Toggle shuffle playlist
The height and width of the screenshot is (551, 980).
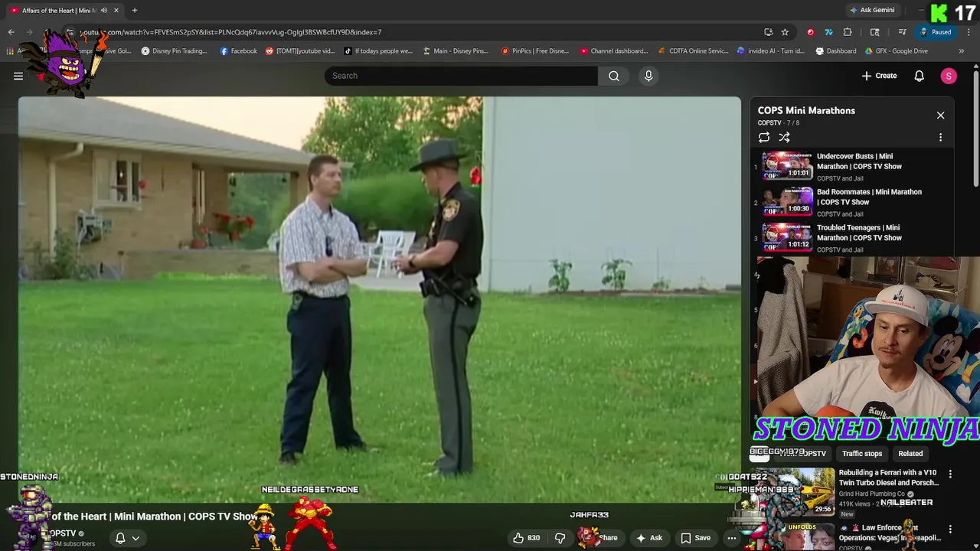(784, 138)
